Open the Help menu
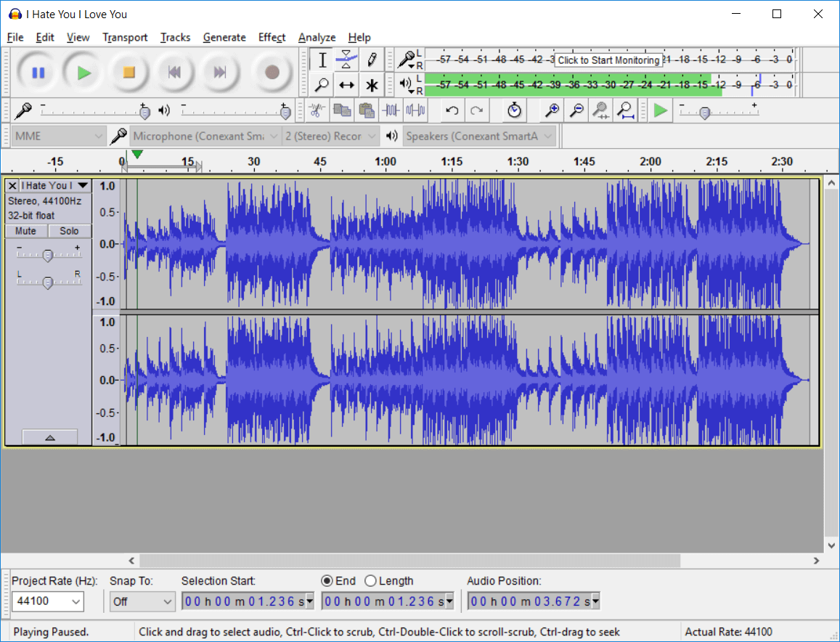 359,38
